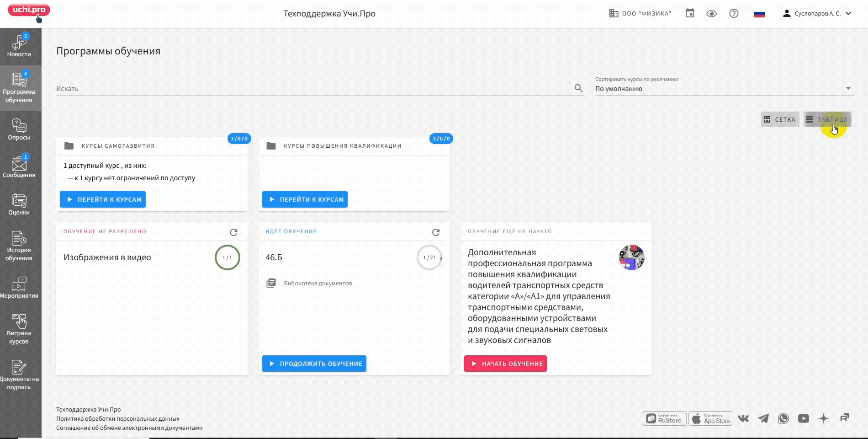Toggle the eye visibility icon in the header
The height and width of the screenshot is (439, 868).
click(711, 14)
